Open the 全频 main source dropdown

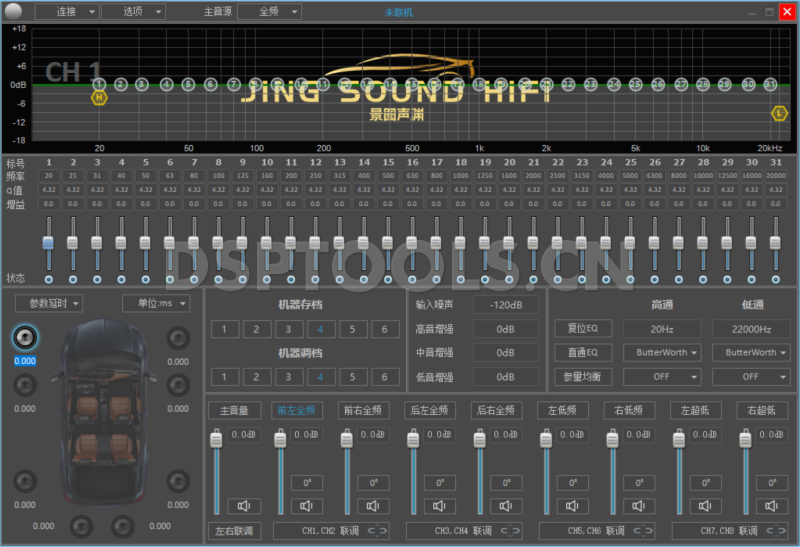pos(269,11)
